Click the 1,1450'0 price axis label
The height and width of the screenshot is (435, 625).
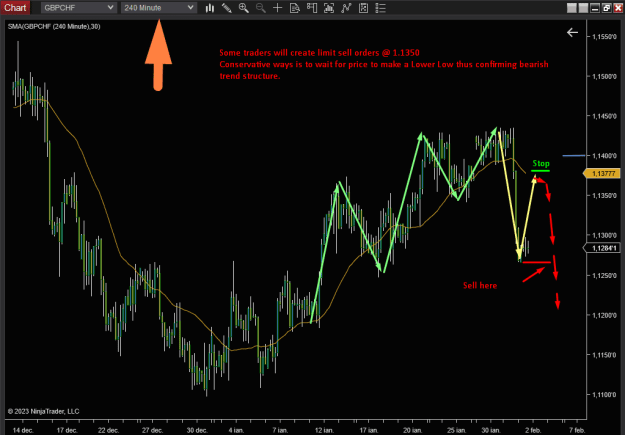[x=604, y=116]
